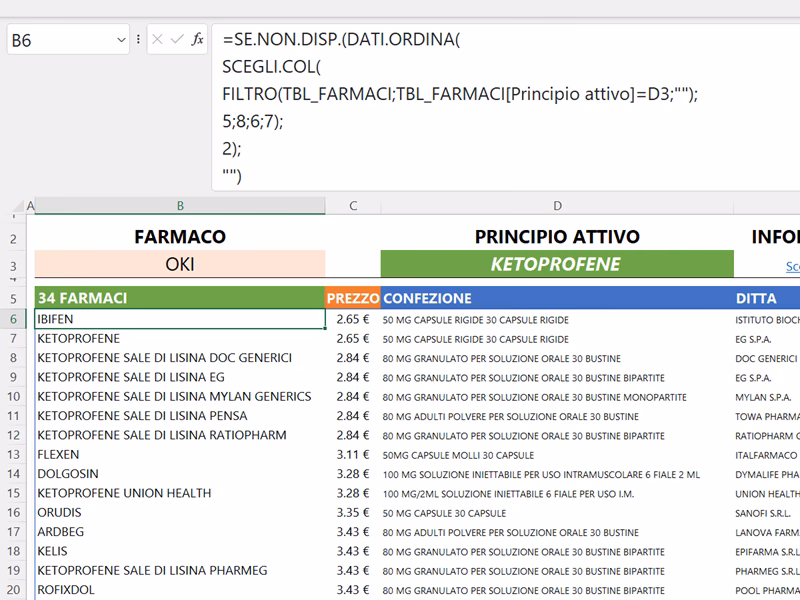Click the B6 Name Box field
The height and width of the screenshot is (600, 800).
(58, 40)
